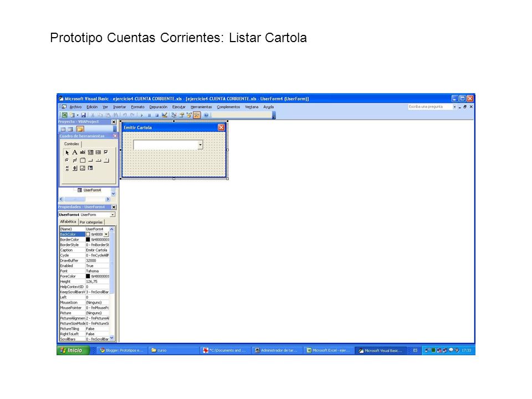Click the Inicio start button

[74, 350]
